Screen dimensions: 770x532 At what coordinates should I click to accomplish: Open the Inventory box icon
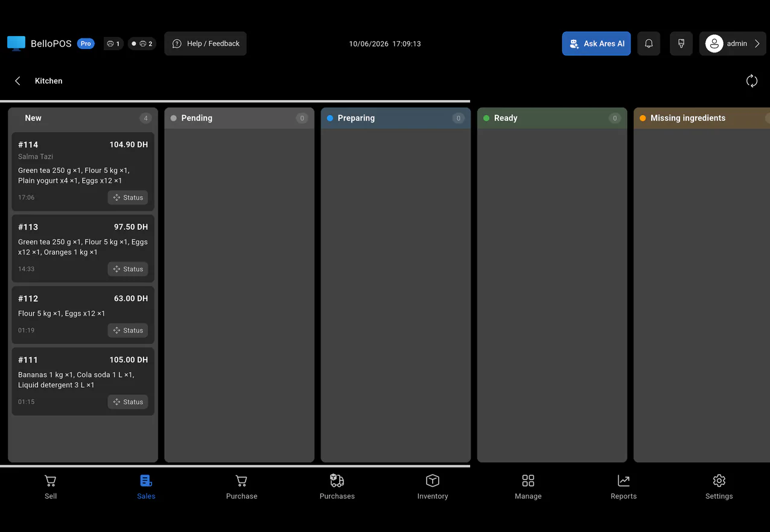(x=433, y=481)
